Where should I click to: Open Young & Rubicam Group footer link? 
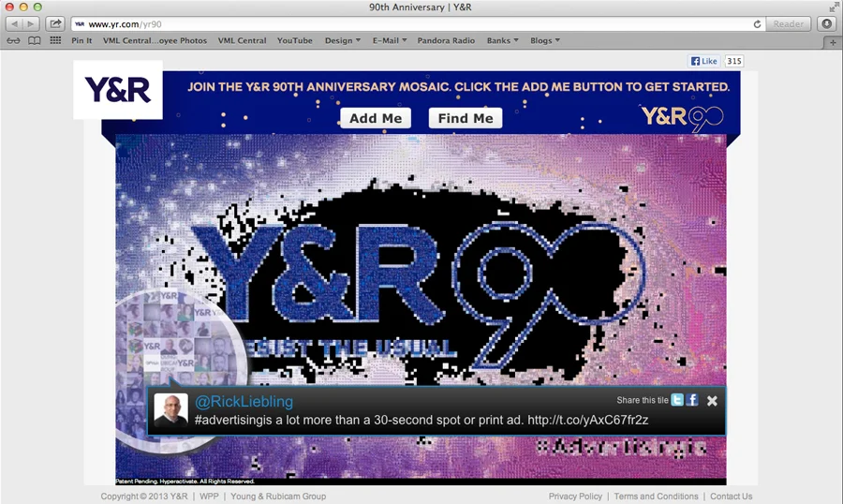pos(278,496)
